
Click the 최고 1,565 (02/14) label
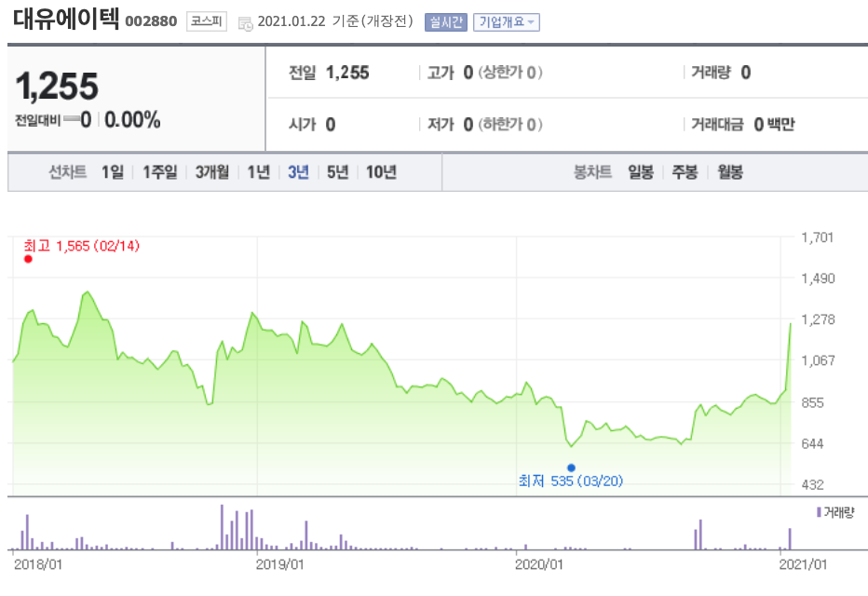pos(81,246)
